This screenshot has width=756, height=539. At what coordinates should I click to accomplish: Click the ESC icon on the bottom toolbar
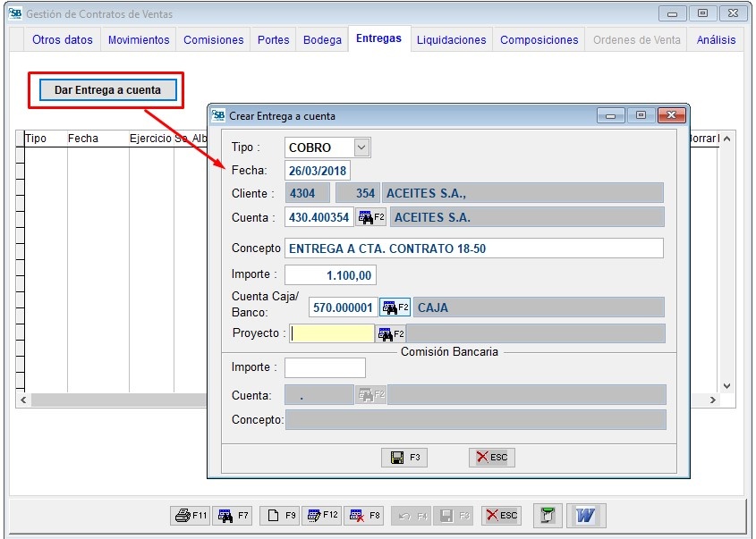point(499,515)
